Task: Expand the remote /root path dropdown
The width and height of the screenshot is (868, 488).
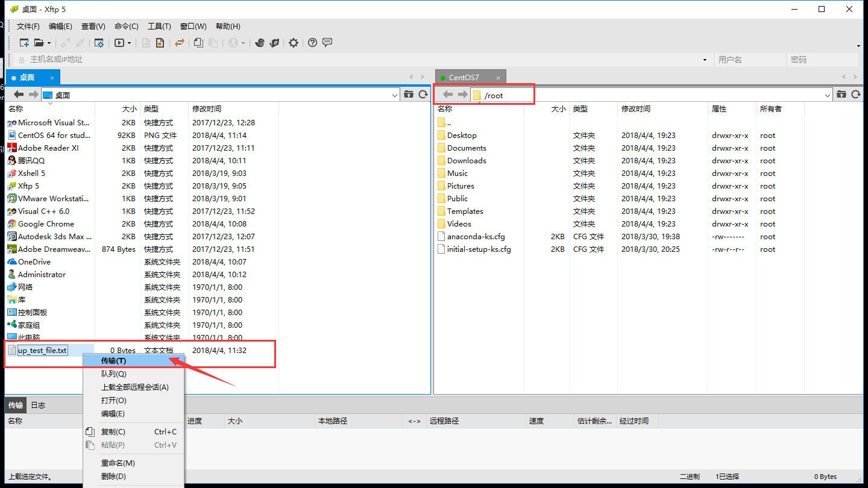Action: (828, 95)
